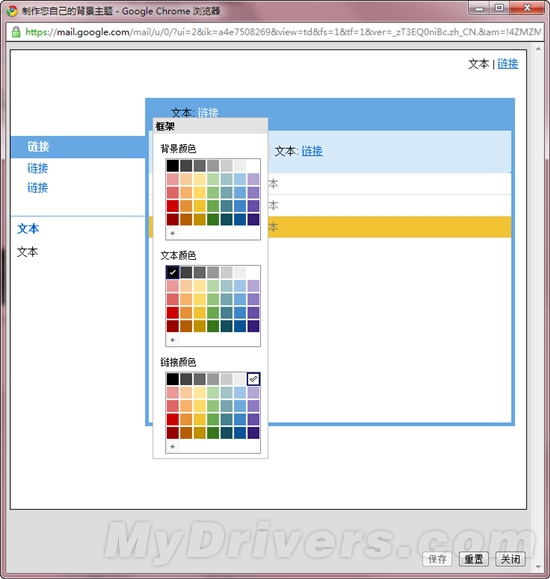Pick dark purple in 链接颜色 palette
Screen dimensions: 550x579
[253, 433]
